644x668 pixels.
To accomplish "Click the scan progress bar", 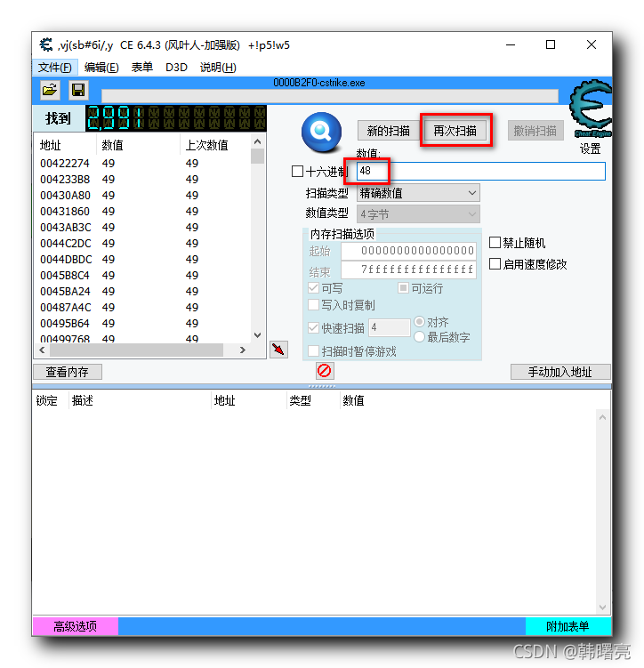I will (330, 96).
